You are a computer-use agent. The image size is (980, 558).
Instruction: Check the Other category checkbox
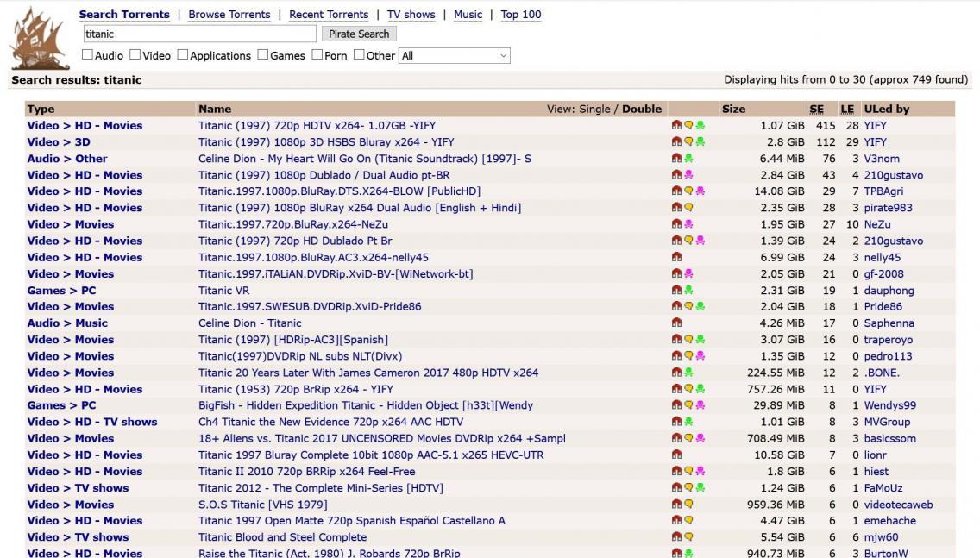(x=359, y=55)
